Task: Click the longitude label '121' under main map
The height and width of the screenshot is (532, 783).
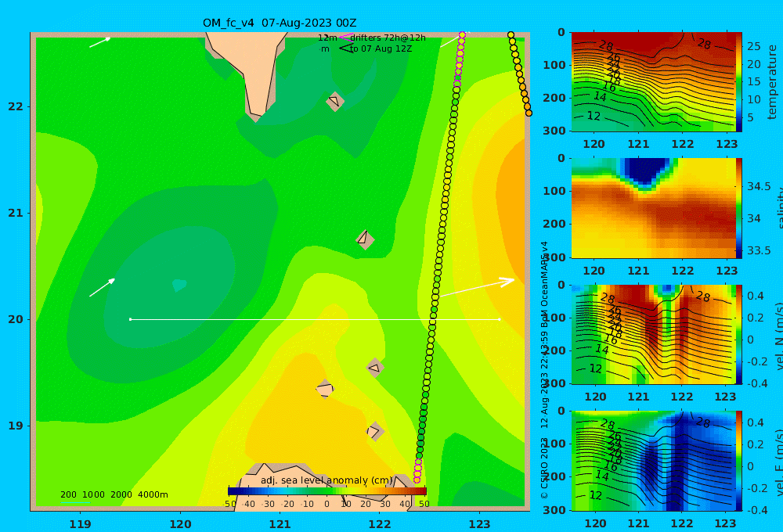Action: click(280, 524)
